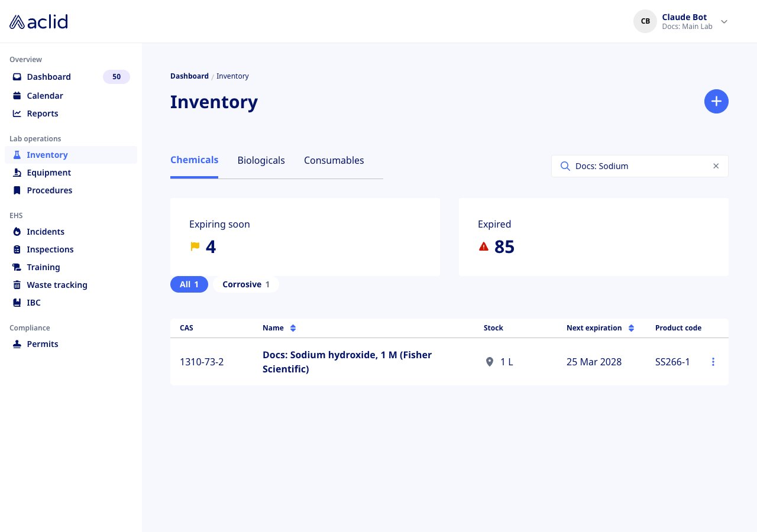Select the All 1 filter chip
Screen dimensions: 757x532
(189, 284)
